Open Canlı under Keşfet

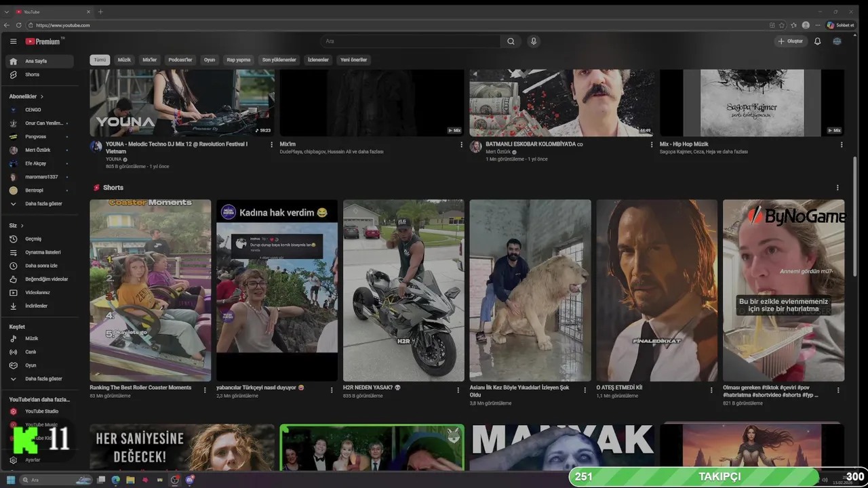pyautogui.click(x=41, y=352)
